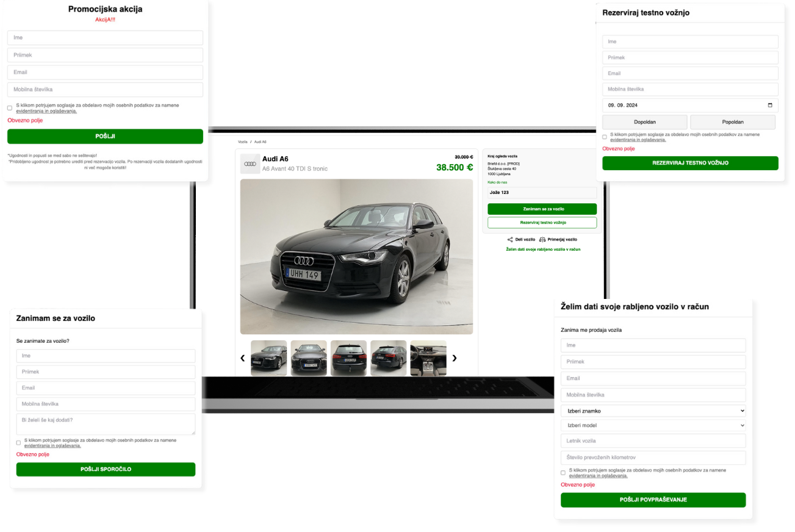The width and height of the screenshot is (795, 532).
Task: Click Primerjaj vozilo link text
Action: (x=562, y=240)
